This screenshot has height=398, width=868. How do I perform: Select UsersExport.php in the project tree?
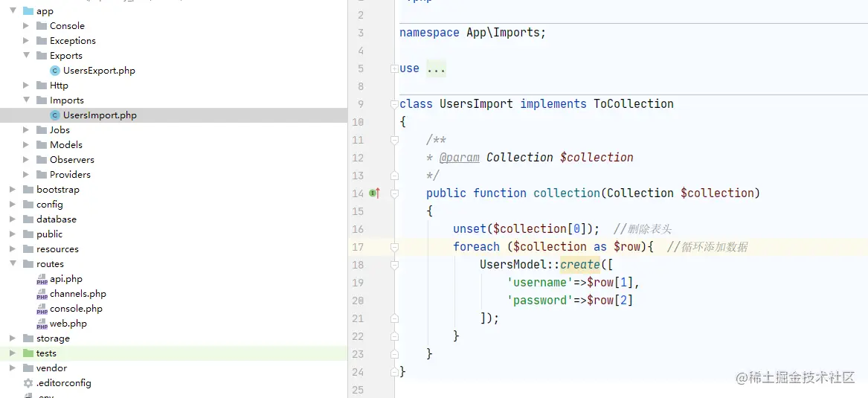(99, 70)
